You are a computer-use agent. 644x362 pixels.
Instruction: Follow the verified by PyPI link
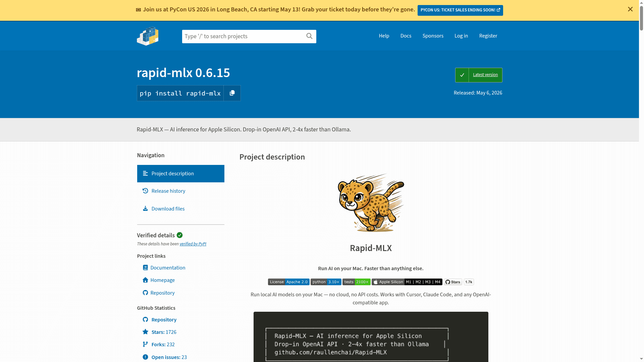pyautogui.click(x=193, y=244)
